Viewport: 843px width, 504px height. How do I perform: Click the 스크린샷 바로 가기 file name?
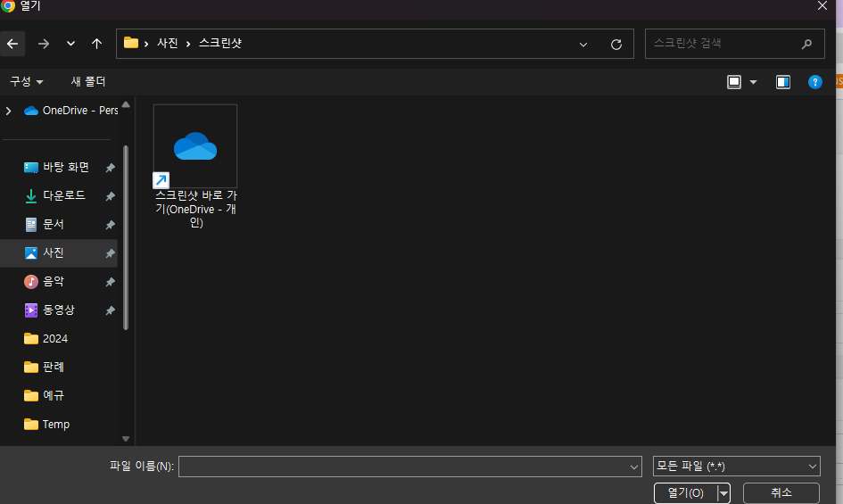196,209
